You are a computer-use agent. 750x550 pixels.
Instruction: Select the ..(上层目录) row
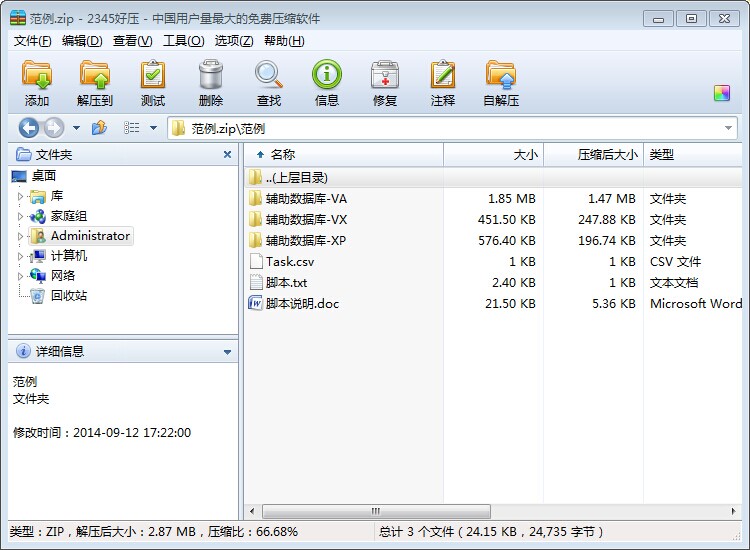pos(493,177)
